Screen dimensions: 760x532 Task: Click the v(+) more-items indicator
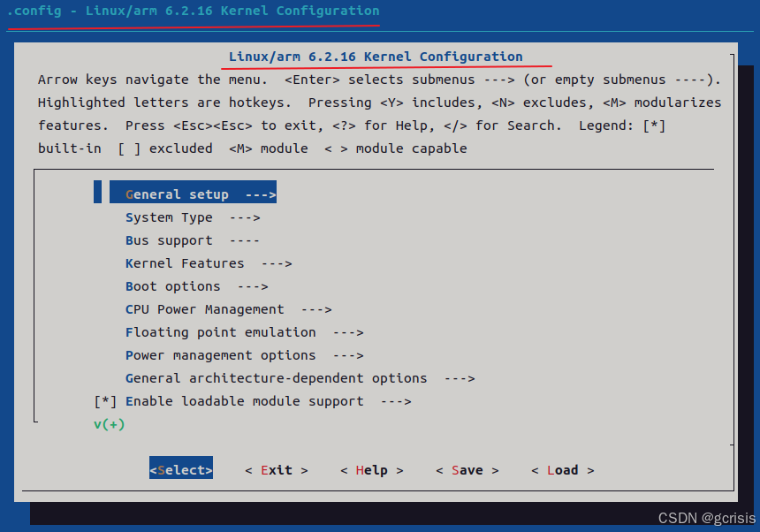pos(109,424)
